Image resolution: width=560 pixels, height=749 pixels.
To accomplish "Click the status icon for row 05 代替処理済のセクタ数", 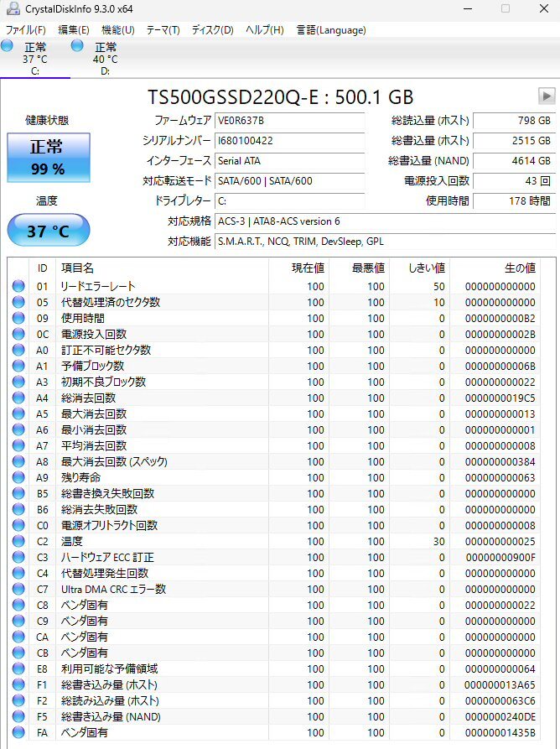I will coord(18,302).
